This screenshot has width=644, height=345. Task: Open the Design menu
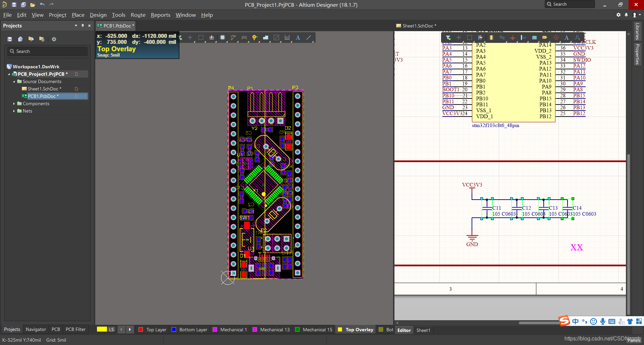pyautogui.click(x=98, y=15)
